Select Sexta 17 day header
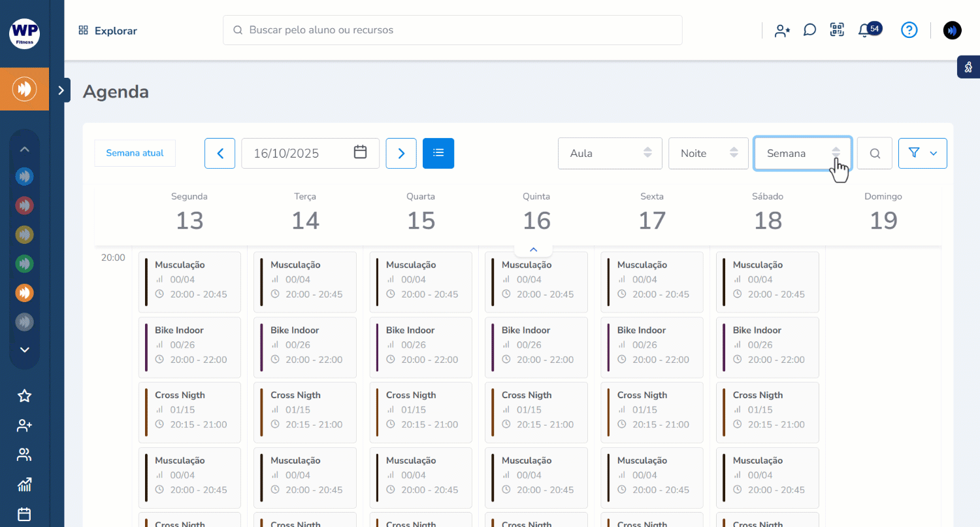 (652, 212)
